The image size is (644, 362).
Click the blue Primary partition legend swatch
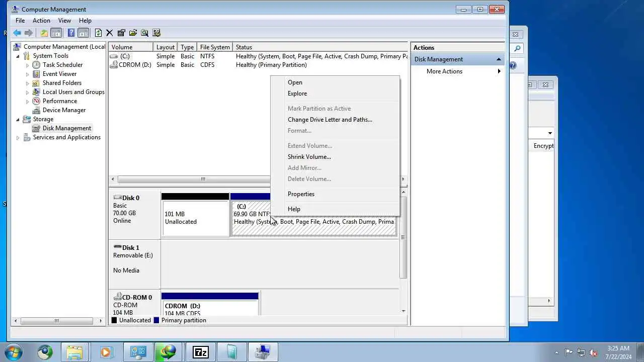(x=156, y=320)
